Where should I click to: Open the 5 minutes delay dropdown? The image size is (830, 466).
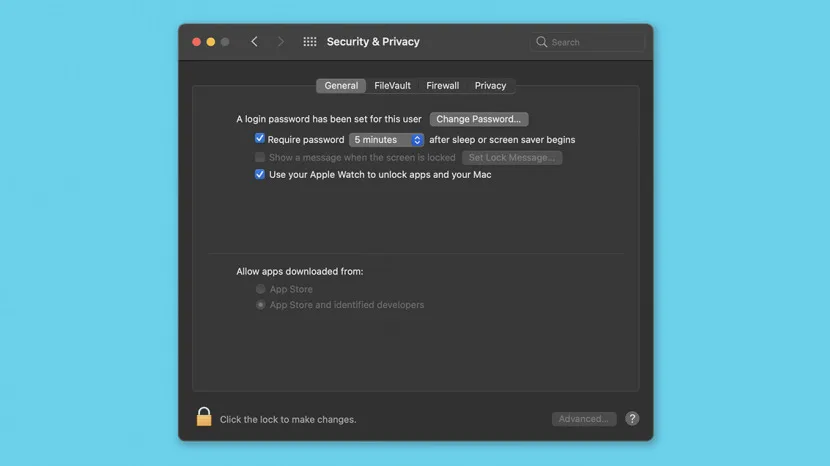[x=386, y=140]
